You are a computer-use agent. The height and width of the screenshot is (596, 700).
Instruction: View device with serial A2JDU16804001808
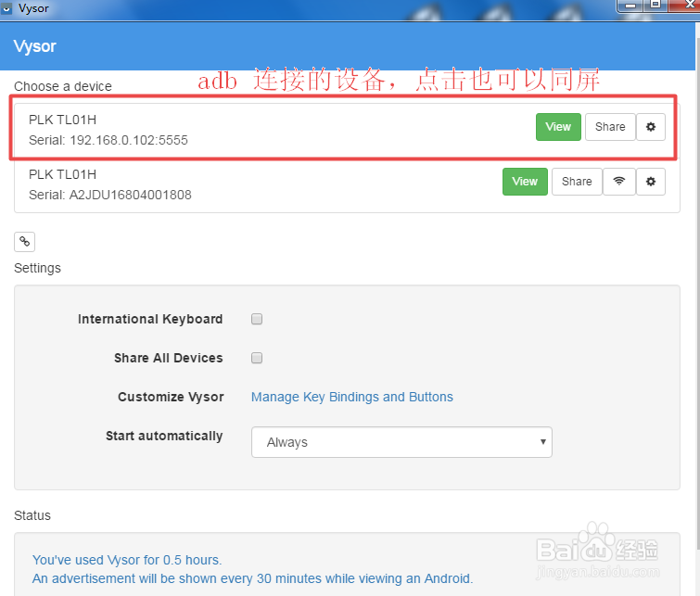525,182
